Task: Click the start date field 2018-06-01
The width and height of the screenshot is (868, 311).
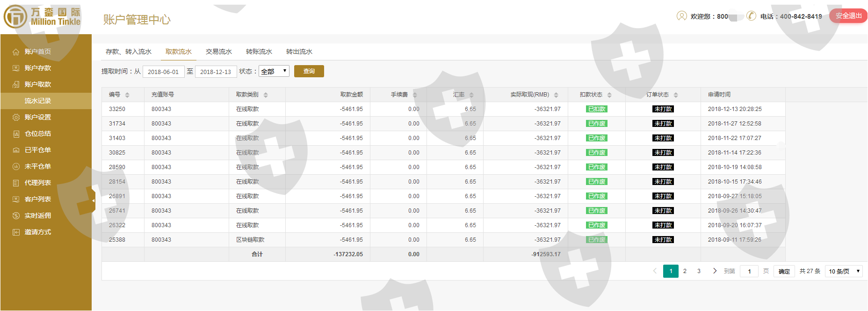Action: (163, 72)
